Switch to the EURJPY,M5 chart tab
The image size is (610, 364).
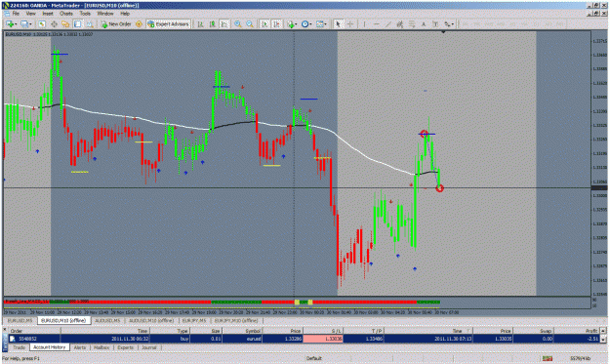pyautogui.click(x=194, y=320)
